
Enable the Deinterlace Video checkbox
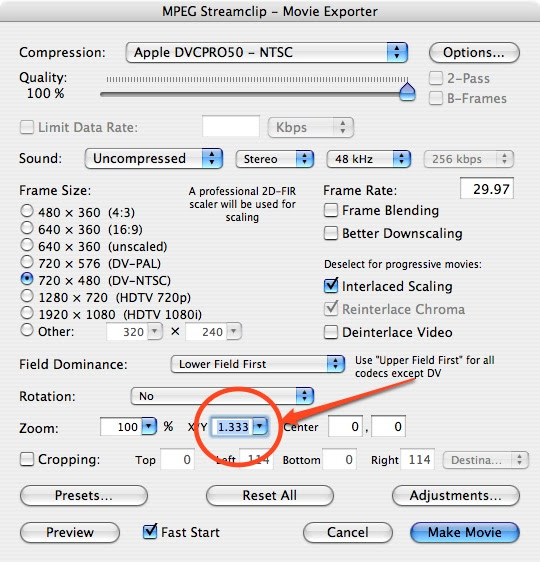pos(330,332)
